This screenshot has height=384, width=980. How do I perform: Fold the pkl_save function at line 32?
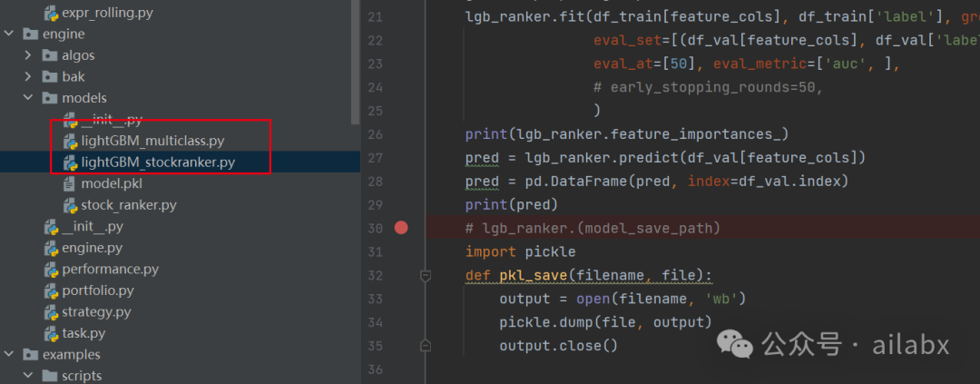(426, 275)
